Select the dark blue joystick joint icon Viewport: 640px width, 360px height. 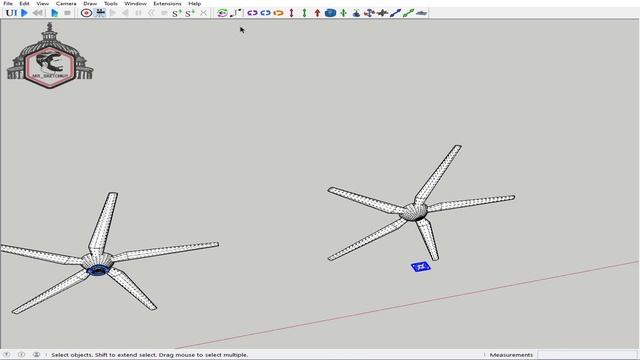(356, 13)
